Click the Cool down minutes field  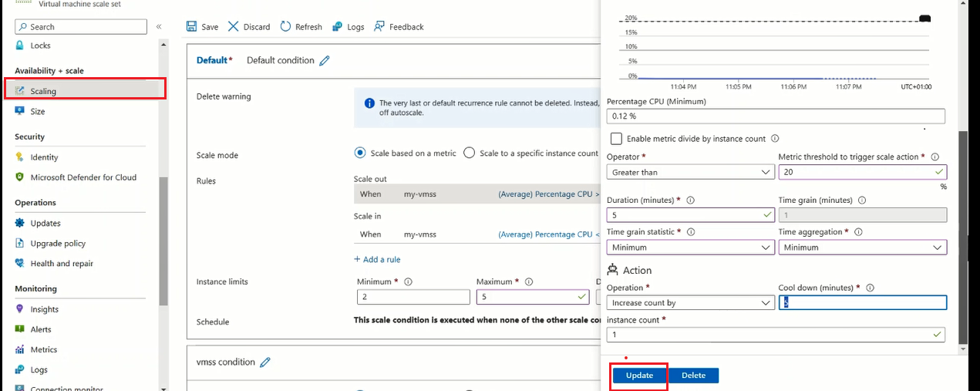coord(863,303)
